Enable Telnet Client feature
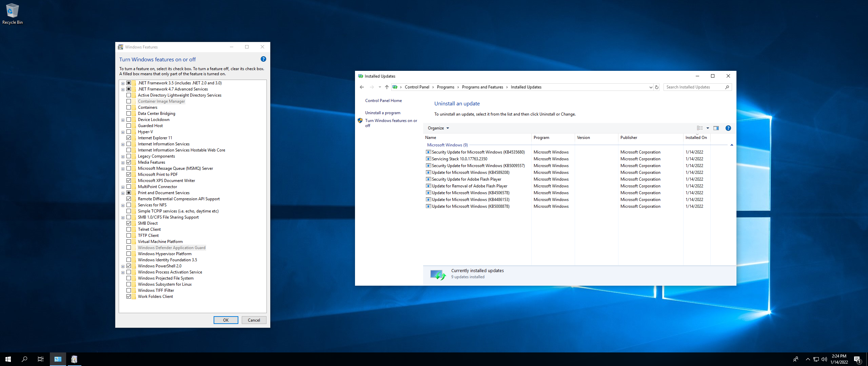Image resolution: width=868 pixels, height=366 pixels. [x=129, y=229]
